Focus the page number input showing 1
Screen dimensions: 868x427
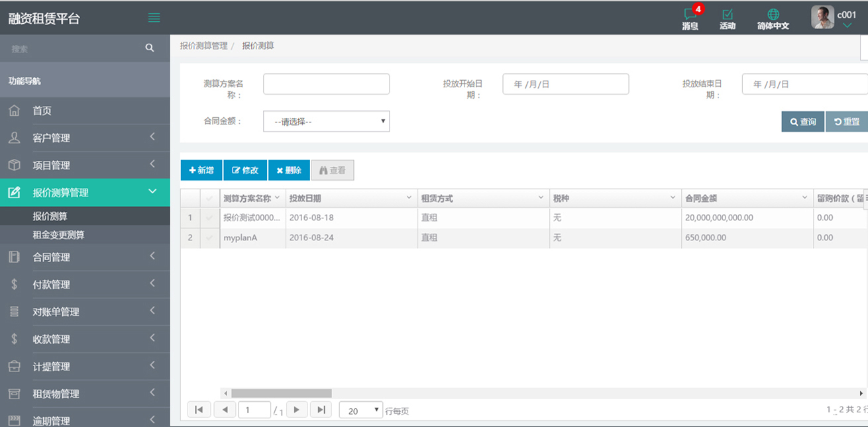point(254,410)
